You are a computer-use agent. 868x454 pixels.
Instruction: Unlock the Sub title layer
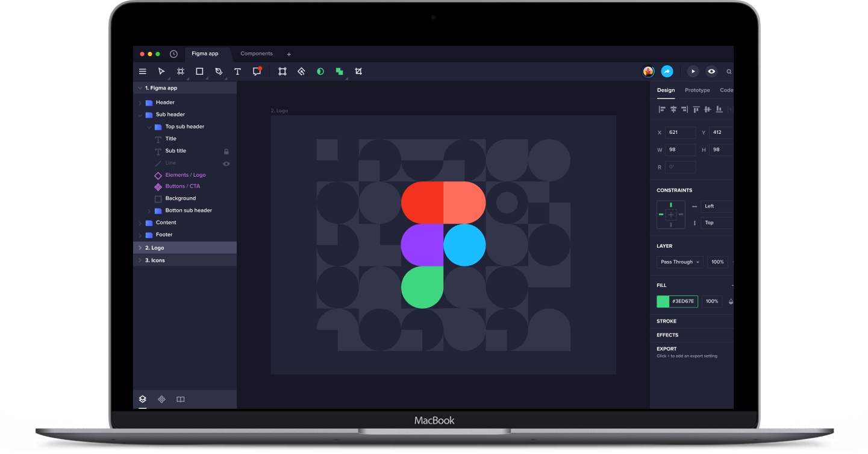coord(226,151)
